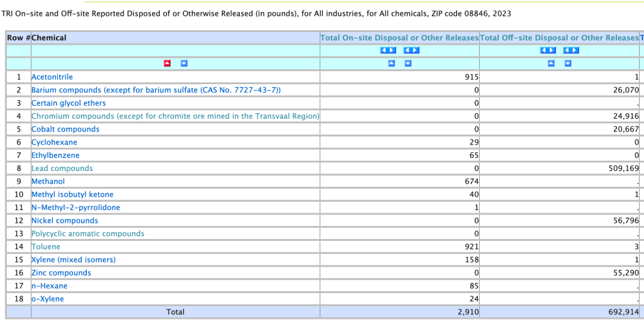Click right move-column icon under Total On-site
Screen dimensions: 644x322
click(x=411, y=50)
